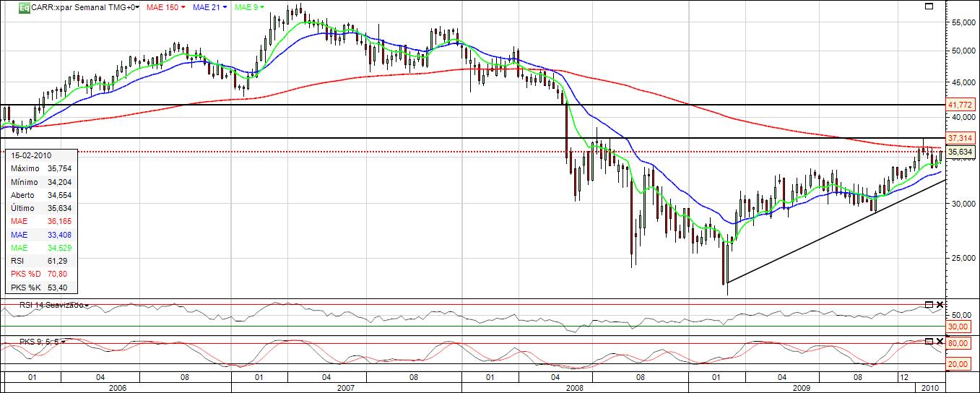Click the blue MAE 33,408 row

click(41, 235)
